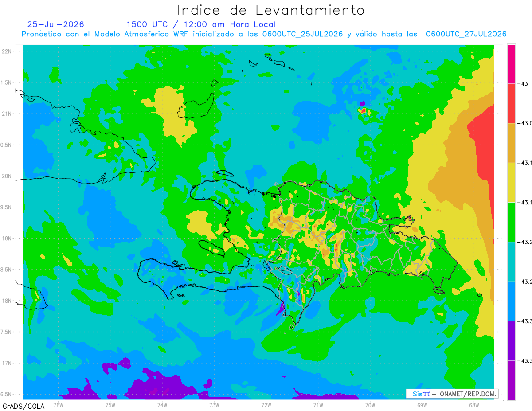This screenshot has height=411, width=532.
Task: Click the '76W' longitude label
Action: tap(58, 405)
